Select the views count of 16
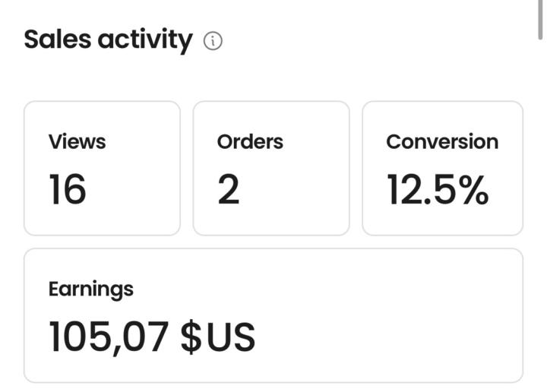This screenshot has height=392, width=547. tap(67, 189)
